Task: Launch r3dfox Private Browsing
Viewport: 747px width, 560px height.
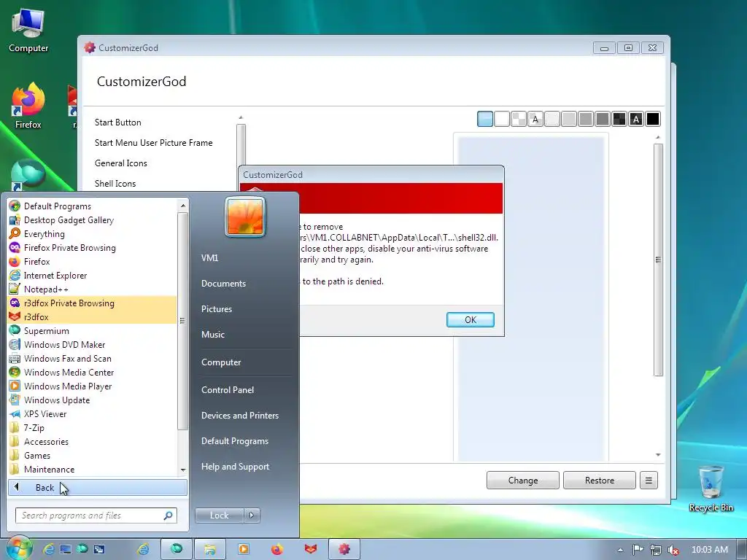Action: pos(92,303)
